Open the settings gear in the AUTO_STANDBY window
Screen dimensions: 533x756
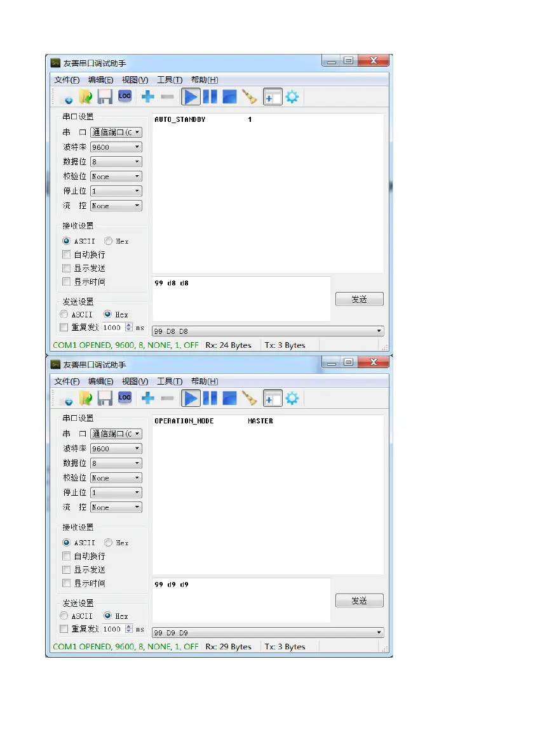(x=292, y=97)
